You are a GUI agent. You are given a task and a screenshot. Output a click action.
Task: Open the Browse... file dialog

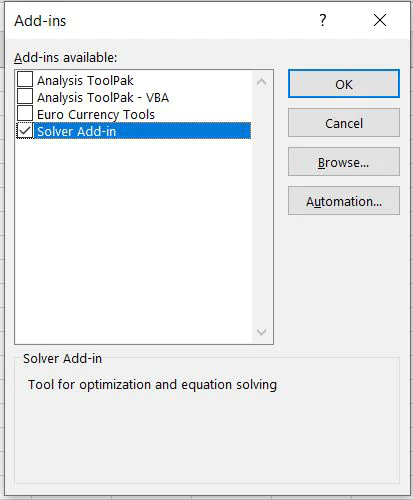point(344,162)
